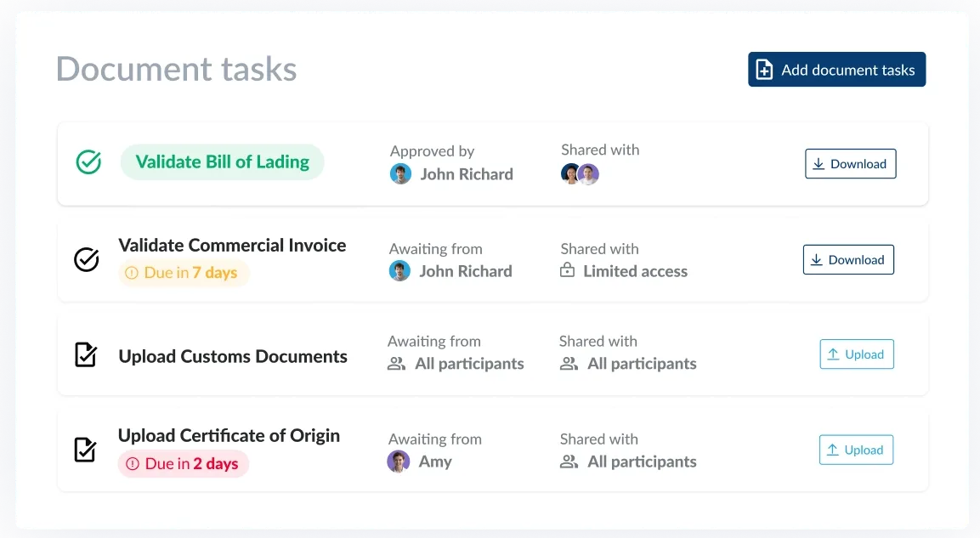The image size is (980, 538).
Task: Click the green check circle for Bill of Lading
Action: tap(88, 161)
